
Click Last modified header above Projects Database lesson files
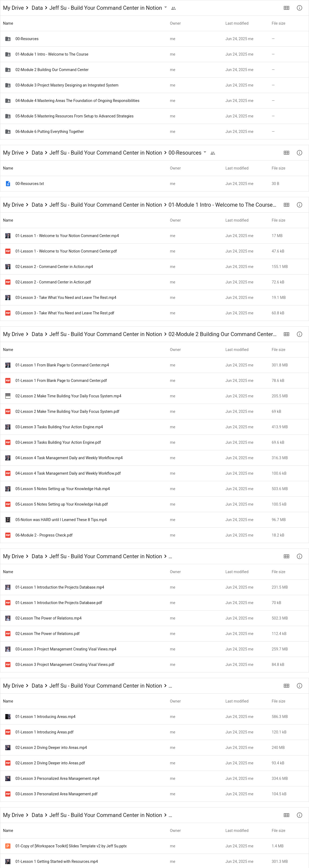(x=237, y=572)
